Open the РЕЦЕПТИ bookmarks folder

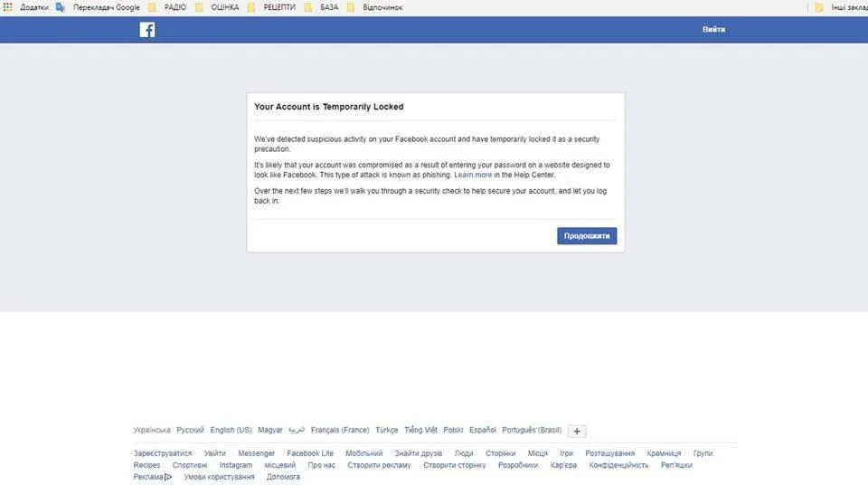click(x=275, y=7)
